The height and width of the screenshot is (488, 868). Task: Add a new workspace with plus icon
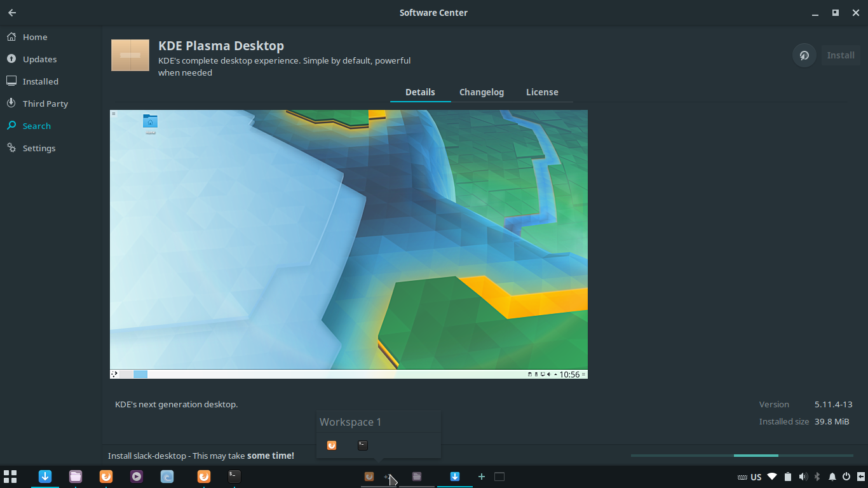coord(482,477)
